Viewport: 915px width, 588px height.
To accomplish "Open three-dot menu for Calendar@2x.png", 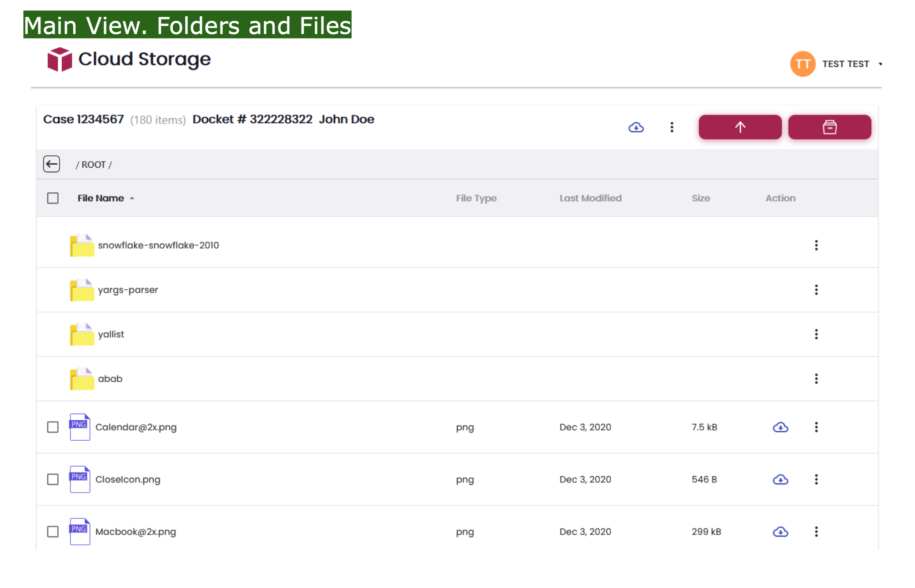I will coord(816,427).
